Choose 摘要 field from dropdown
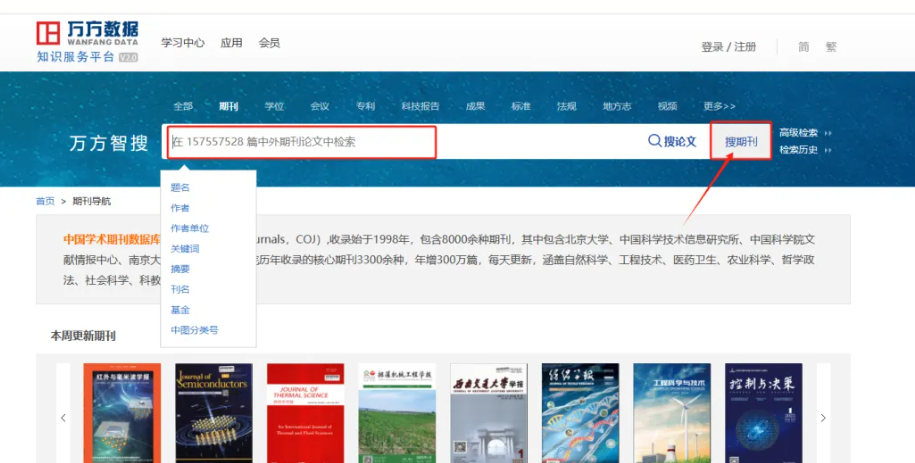 pos(180,269)
